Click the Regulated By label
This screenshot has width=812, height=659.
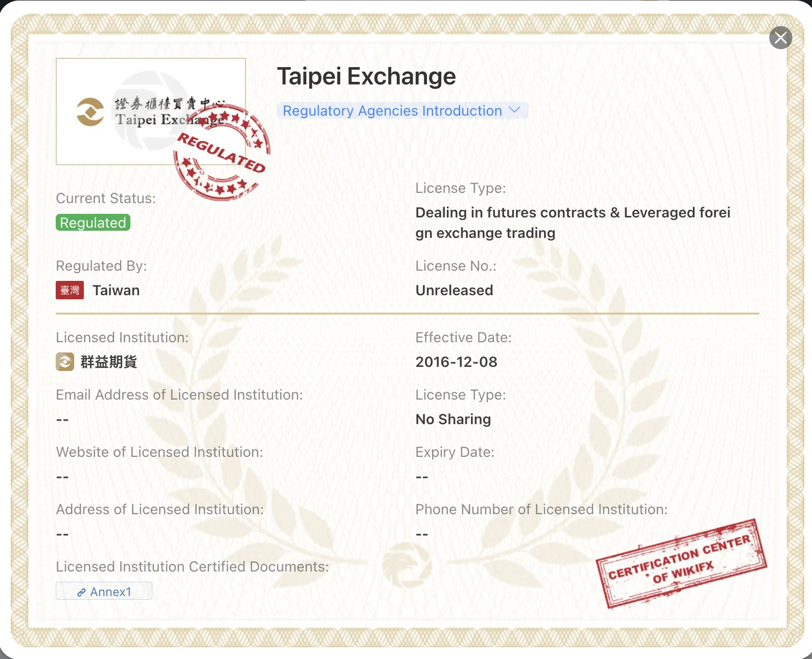click(101, 266)
